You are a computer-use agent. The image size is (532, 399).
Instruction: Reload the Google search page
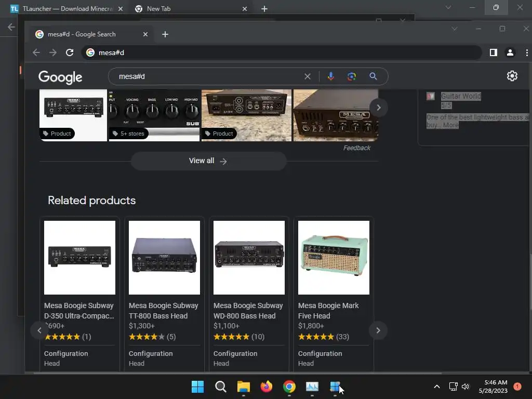coord(70,52)
